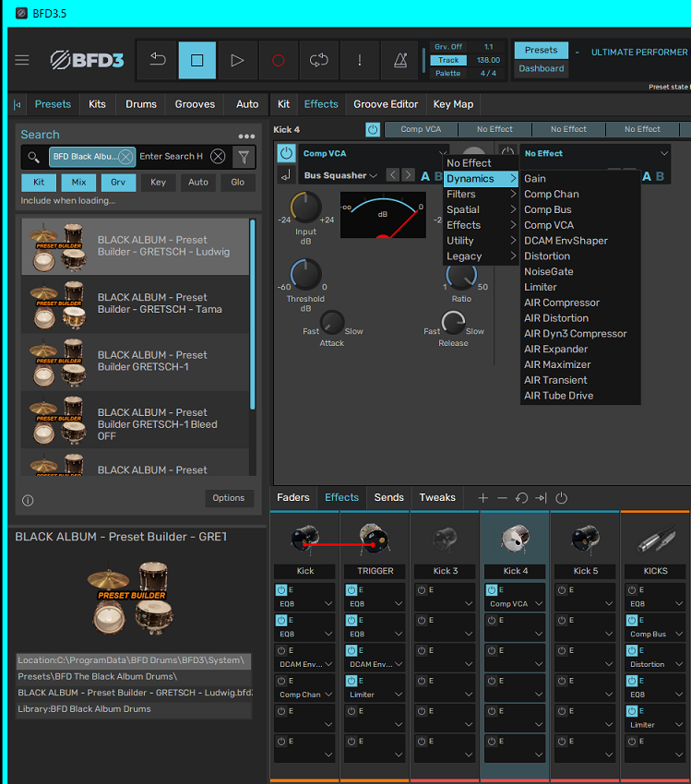
Task: Toggle Comp VCA effect power button
Action: (x=286, y=153)
